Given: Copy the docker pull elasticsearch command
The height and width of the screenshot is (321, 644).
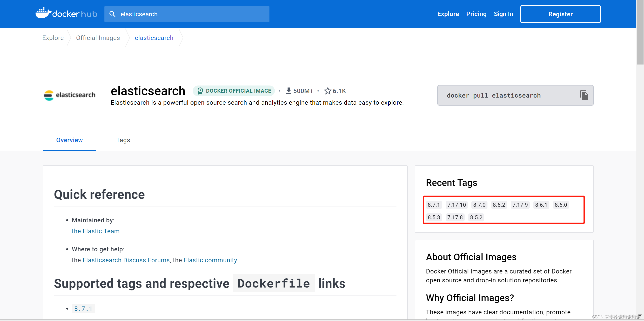Looking at the screenshot, I should (x=585, y=95).
